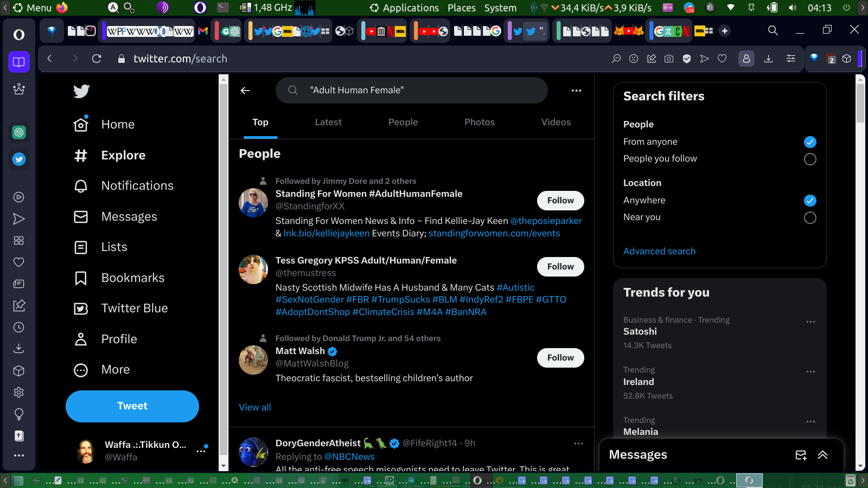Click the page scrollbar down arrow
This screenshot has height=488, width=868.
tap(860, 466)
